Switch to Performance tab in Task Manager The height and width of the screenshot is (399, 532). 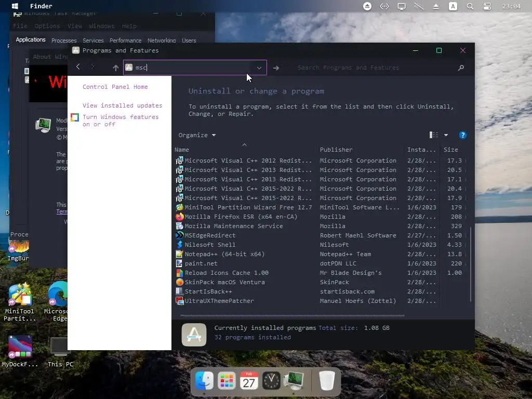pyautogui.click(x=125, y=41)
